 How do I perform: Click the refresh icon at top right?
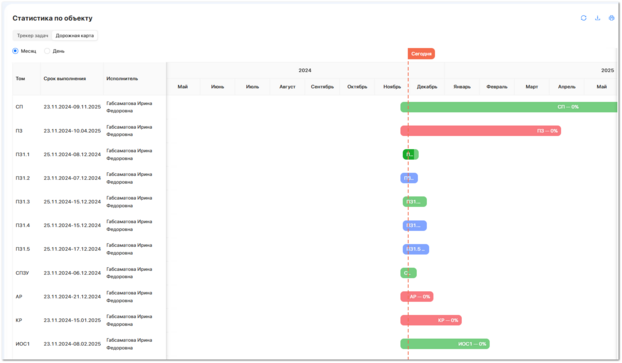coord(584,18)
